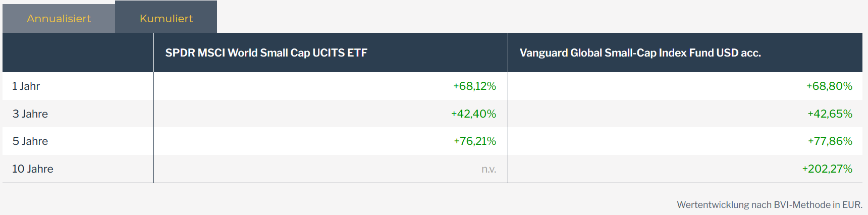
Task: Select the Kumuliert tab
Action: pos(166,19)
